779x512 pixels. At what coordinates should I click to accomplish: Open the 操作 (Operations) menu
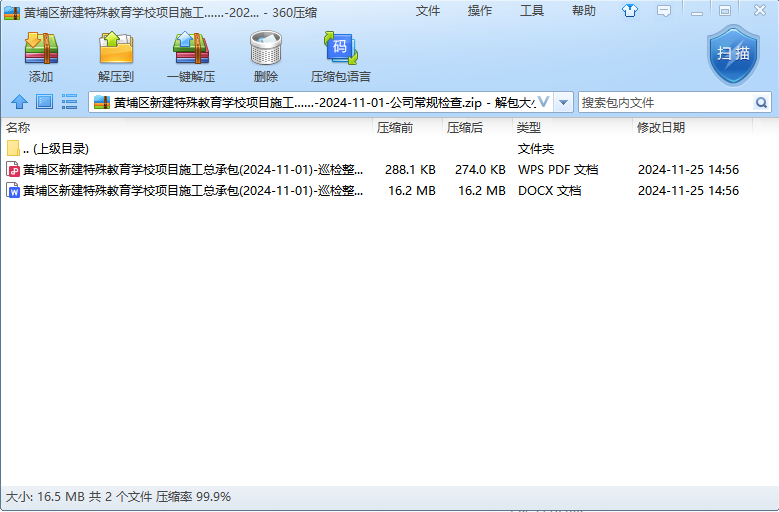tap(480, 11)
